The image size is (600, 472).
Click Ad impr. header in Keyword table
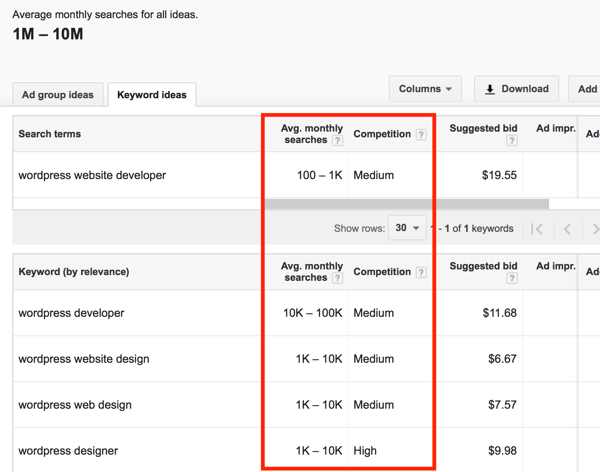556,266
